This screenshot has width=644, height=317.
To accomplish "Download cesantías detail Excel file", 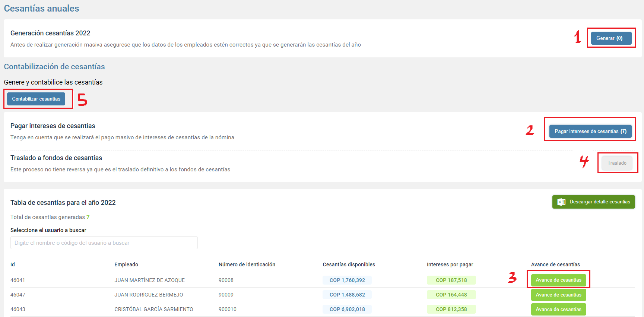I will click(x=593, y=202).
